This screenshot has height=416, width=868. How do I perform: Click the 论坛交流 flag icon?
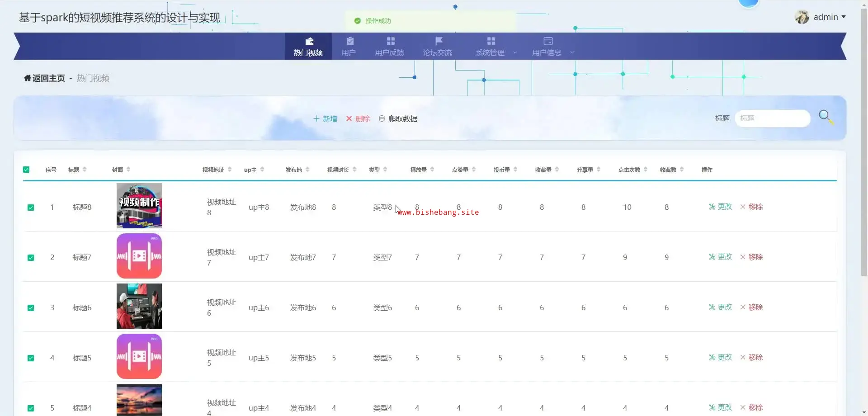(x=438, y=41)
